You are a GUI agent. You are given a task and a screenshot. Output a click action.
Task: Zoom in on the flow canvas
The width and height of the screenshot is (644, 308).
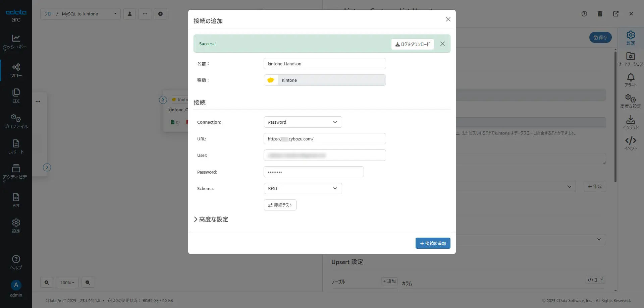[47, 283]
